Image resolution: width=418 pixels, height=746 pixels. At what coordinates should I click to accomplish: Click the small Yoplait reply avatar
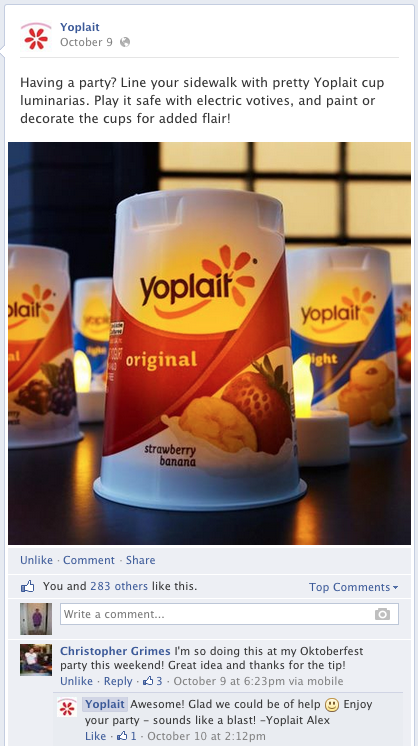click(x=67, y=707)
